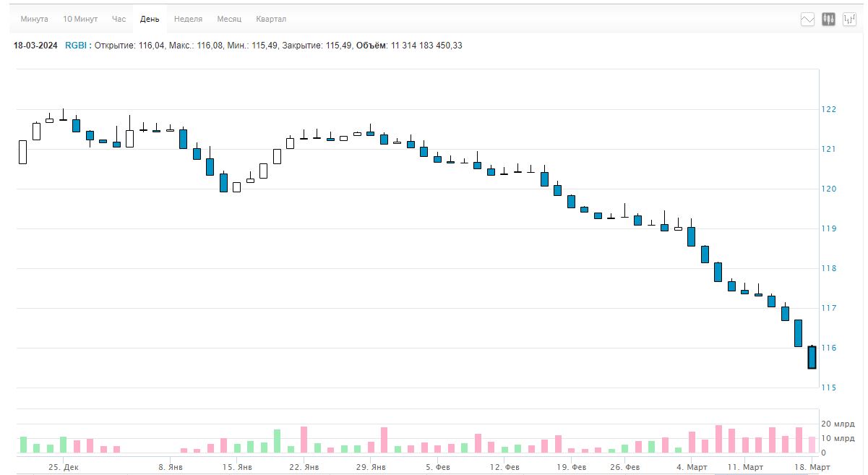The width and height of the screenshot is (868, 475).
Task: Click the 22. Янв date axis label
Action: (x=304, y=468)
